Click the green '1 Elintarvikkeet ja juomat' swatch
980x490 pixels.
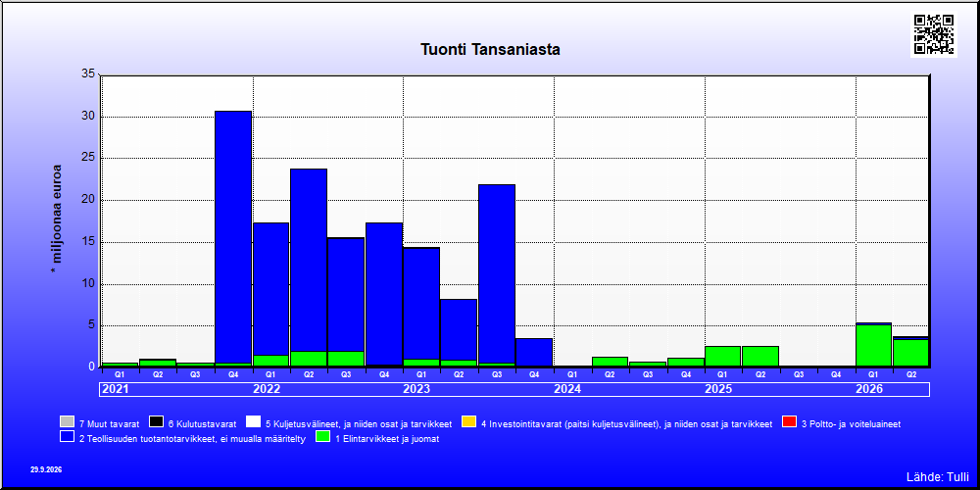click(323, 437)
